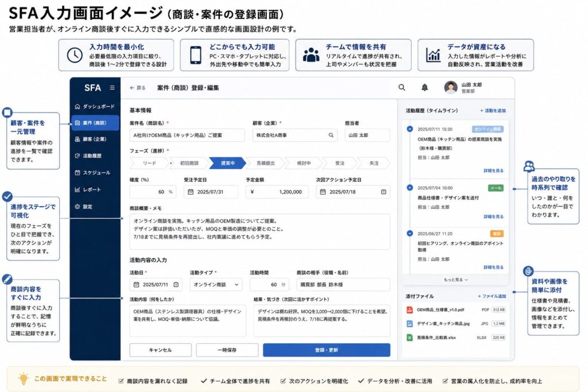Click the user avatar of 山田 太郎
This screenshot has width=588, height=392.
pos(451,88)
